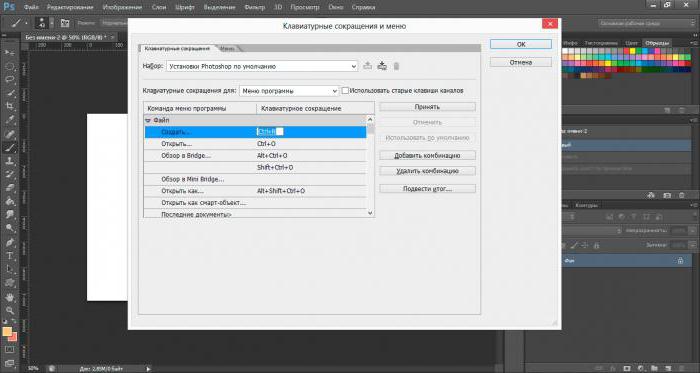The image size is (700, 373).
Task: Select the Eraser tool
Action: click(9, 188)
